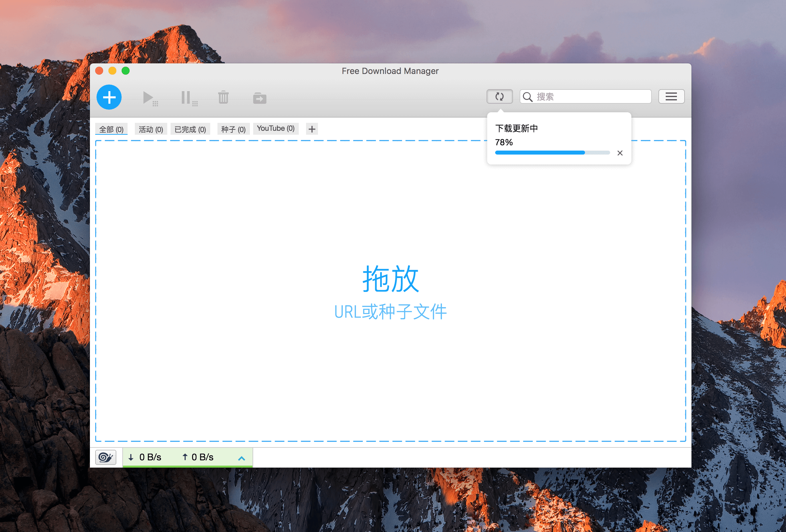786x532 pixels.
Task: Cancel the update download with the X
Action: click(x=620, y=153)
